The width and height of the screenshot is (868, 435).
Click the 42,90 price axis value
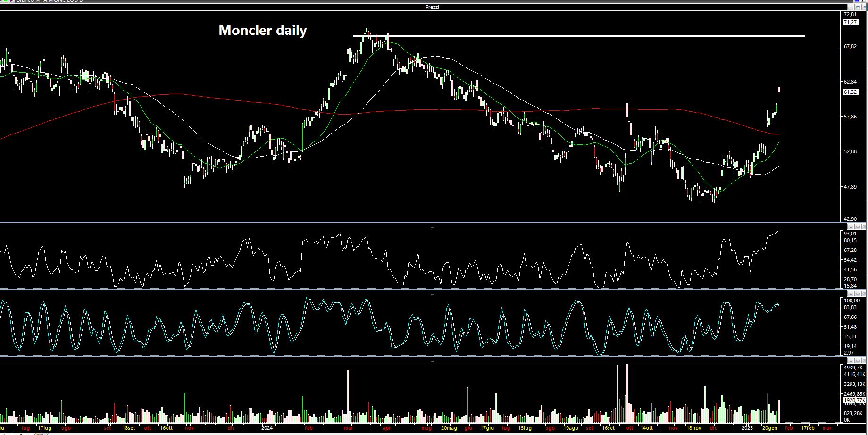[x=850, y=219]
